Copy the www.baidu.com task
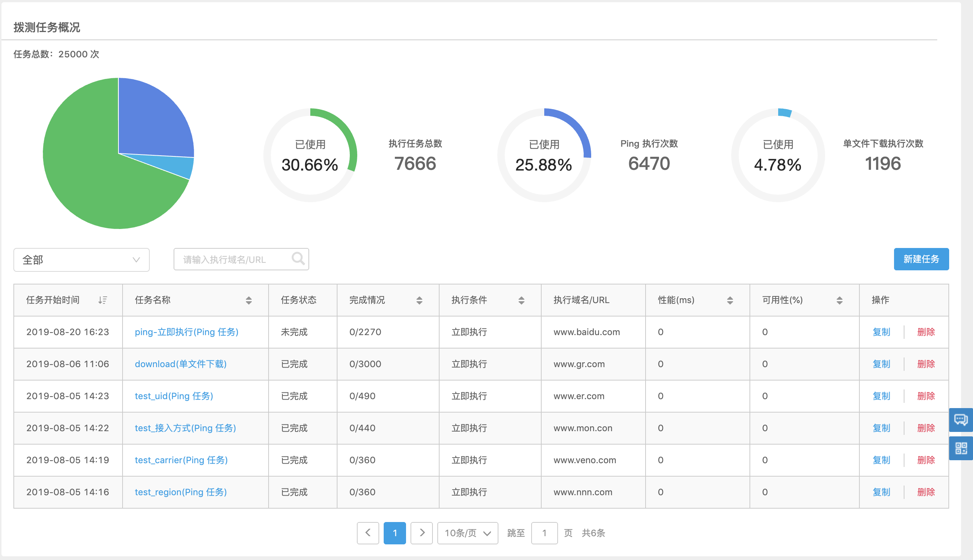 pos(881,332)
